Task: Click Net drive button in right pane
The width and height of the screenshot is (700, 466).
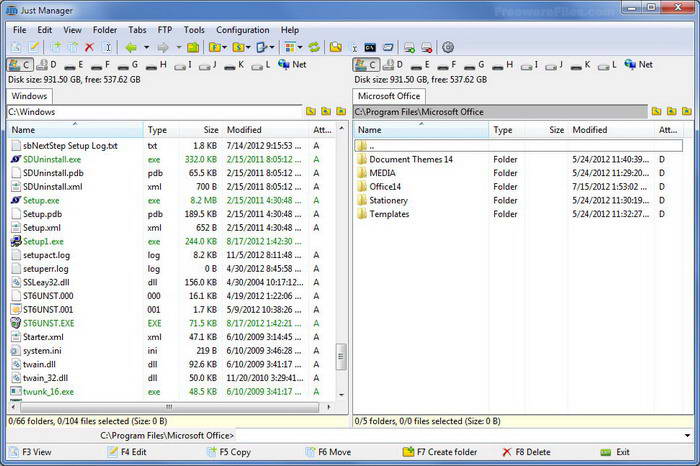Action: point(638,64)
